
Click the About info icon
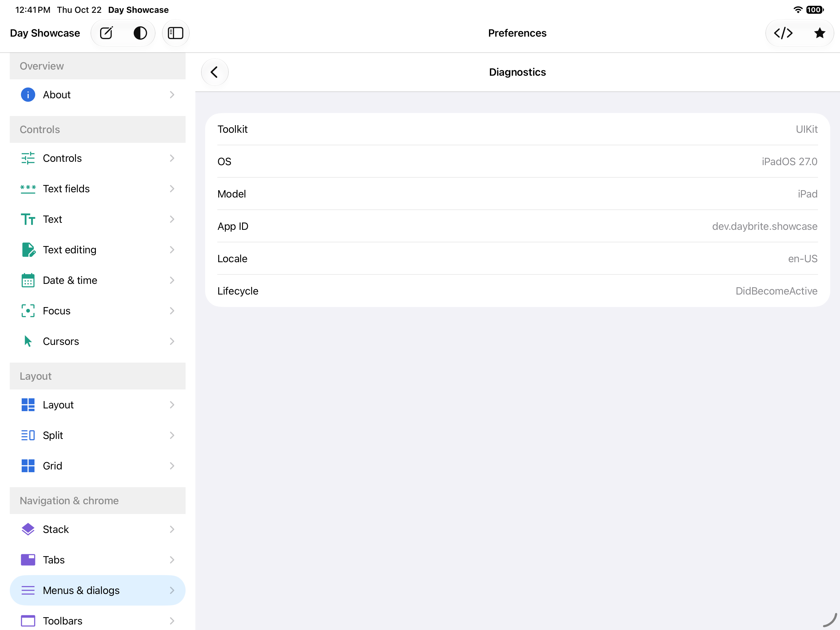(28, 95)
